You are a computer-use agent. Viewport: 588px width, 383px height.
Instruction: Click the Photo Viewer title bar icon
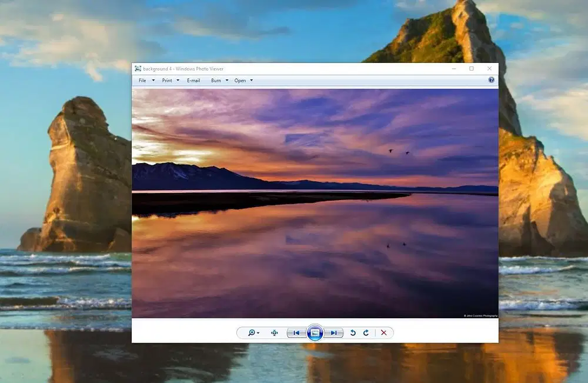(138, 69)
